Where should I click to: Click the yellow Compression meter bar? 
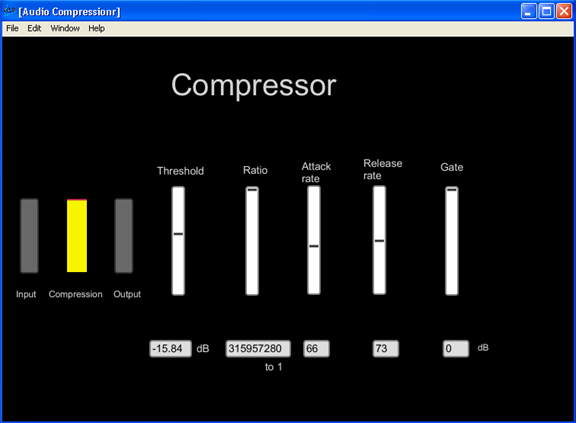tap(77, 236)
